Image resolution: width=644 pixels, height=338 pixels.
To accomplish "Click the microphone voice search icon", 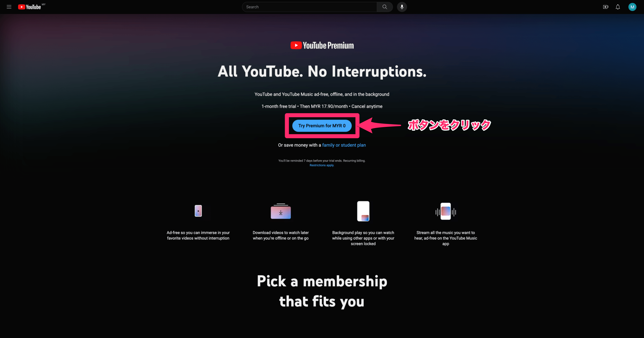I will pyautogui.click(x=401, y=7).
